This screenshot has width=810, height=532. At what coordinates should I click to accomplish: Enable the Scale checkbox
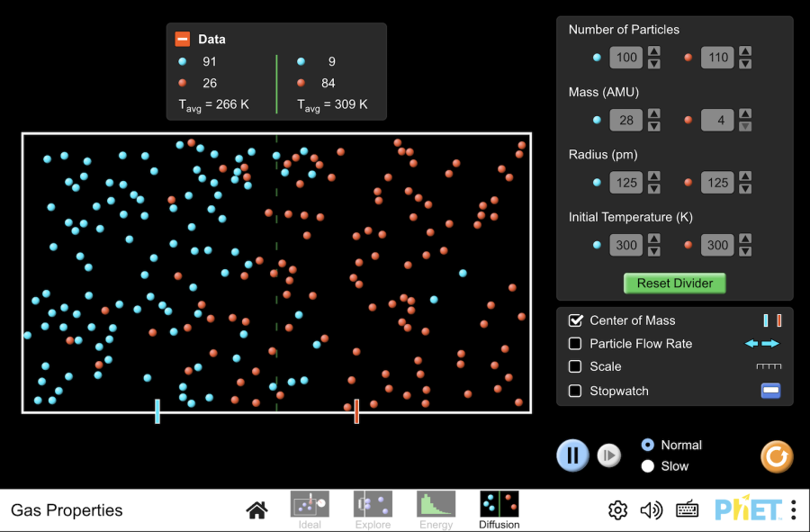tap(576, 366)
